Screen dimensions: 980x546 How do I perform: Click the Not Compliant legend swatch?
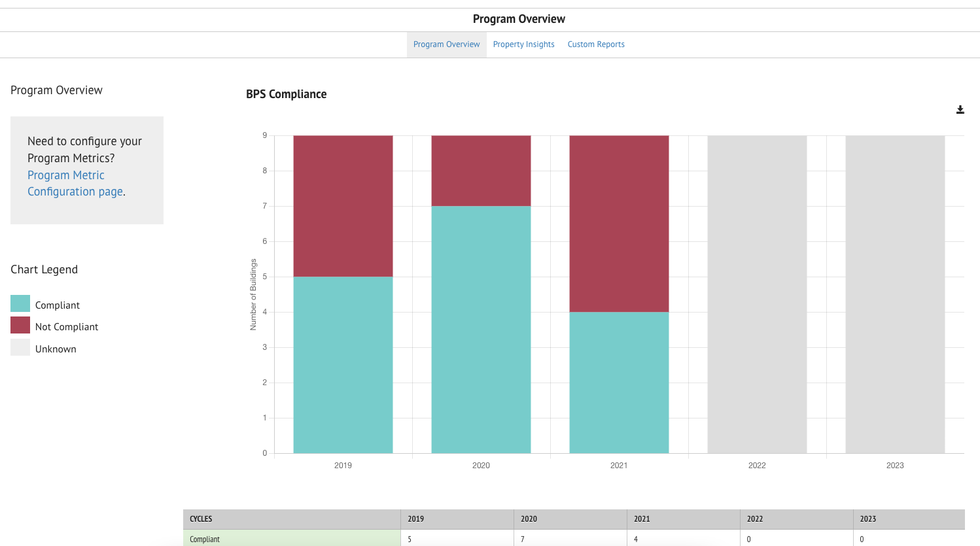[19, 325]
